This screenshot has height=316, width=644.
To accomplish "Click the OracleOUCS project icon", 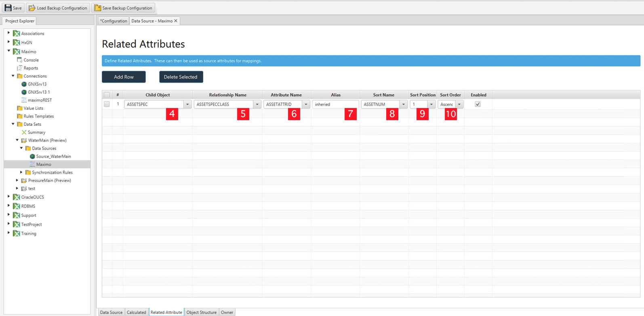I will (x=17, y=197).
